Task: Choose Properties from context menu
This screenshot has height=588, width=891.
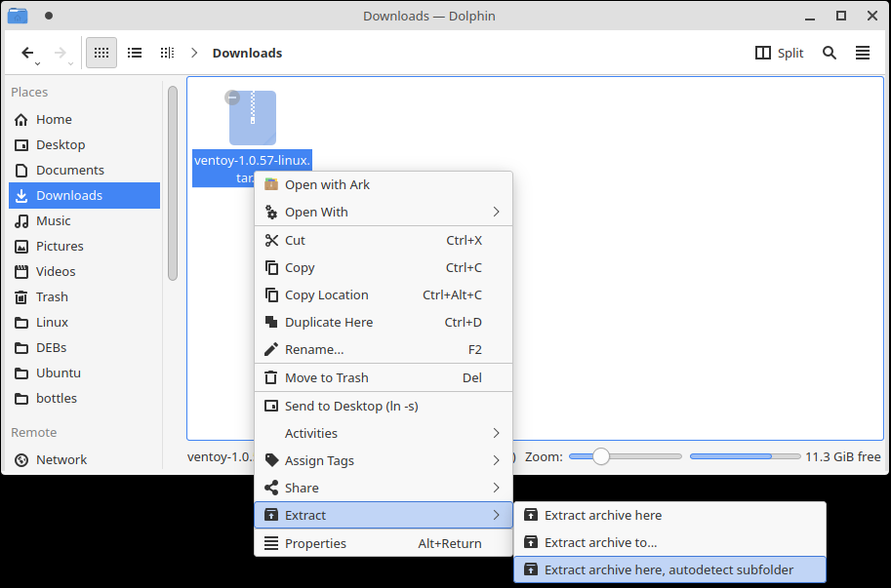Action: click(x=384, y=544)
